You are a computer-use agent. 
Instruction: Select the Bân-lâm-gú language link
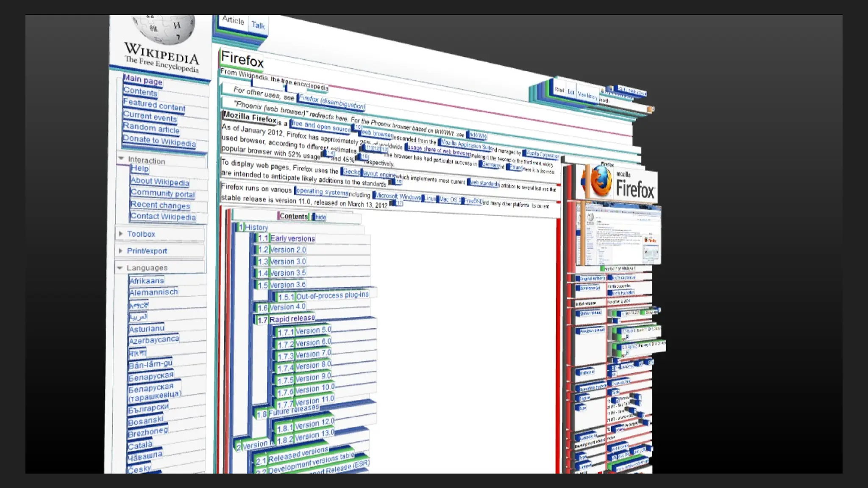coord(150,364)
